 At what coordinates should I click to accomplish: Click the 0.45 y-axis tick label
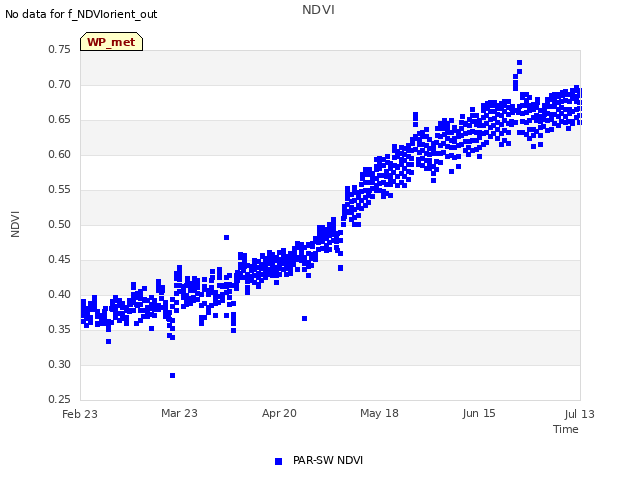coord(60,260)
